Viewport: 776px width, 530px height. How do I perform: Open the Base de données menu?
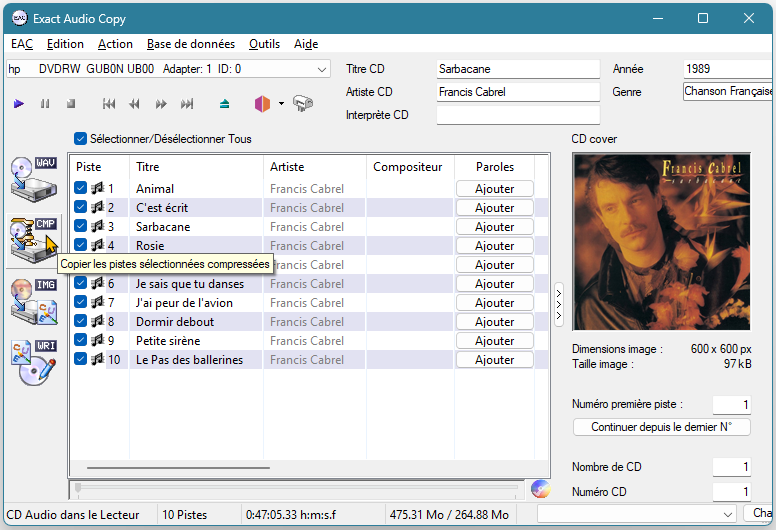pos(190,44)
